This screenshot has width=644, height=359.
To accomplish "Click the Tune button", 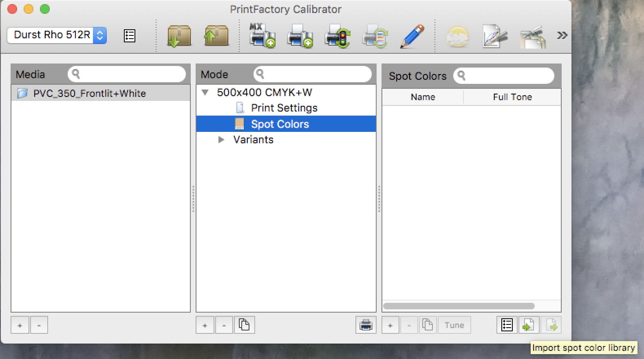I will click(454, 325).
